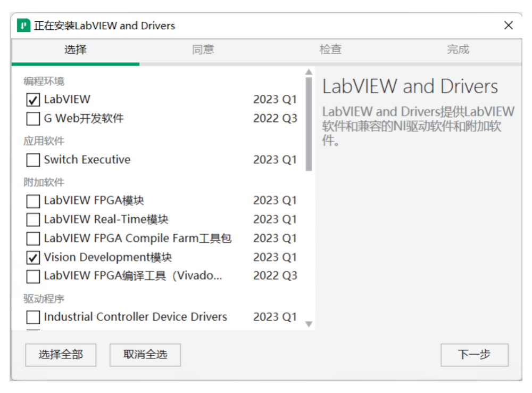
Task: Click LabVIEW FPGA Compile Farm工具包 label
Action: click(138, 239)
